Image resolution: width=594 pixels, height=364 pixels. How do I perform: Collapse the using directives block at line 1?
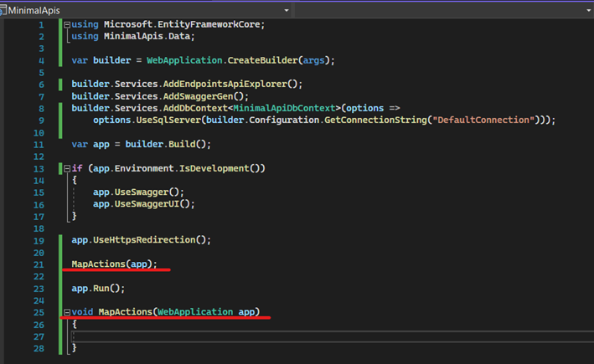click(x=67, y=24)
